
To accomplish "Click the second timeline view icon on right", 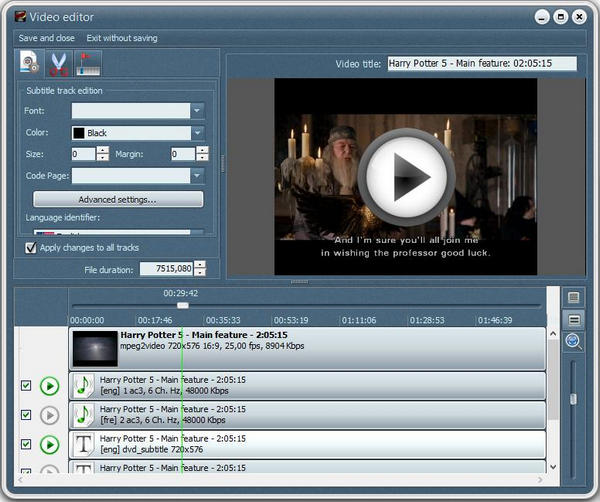I will 574,320.
